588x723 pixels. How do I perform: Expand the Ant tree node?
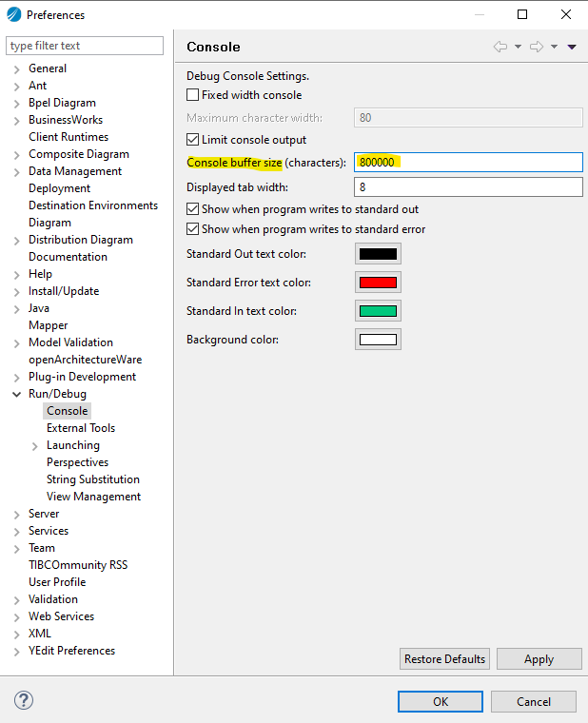pos(16,87)
